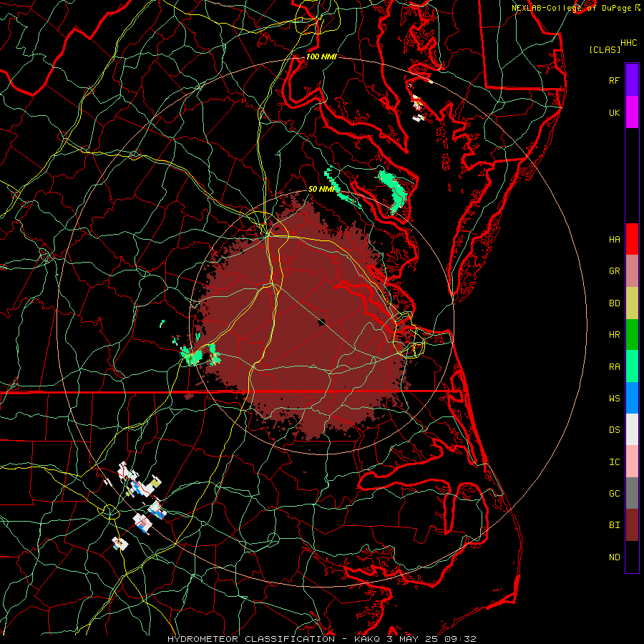
Task: Click the black radar site gap in brown echo
Action: (322, 321)
